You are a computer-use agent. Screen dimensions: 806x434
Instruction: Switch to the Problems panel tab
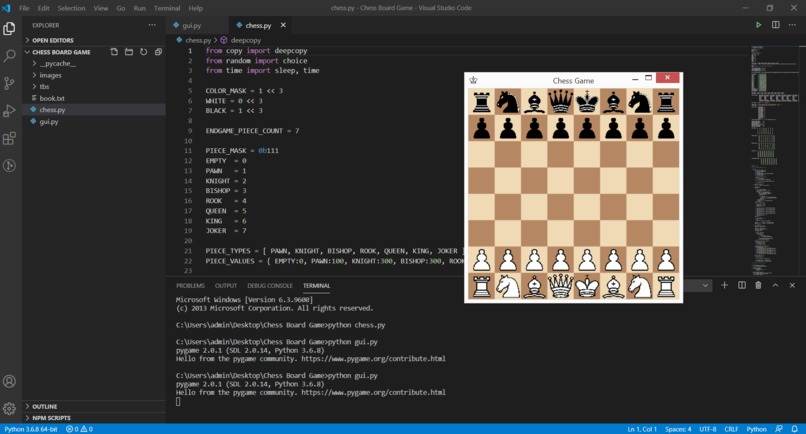point(190,285)
